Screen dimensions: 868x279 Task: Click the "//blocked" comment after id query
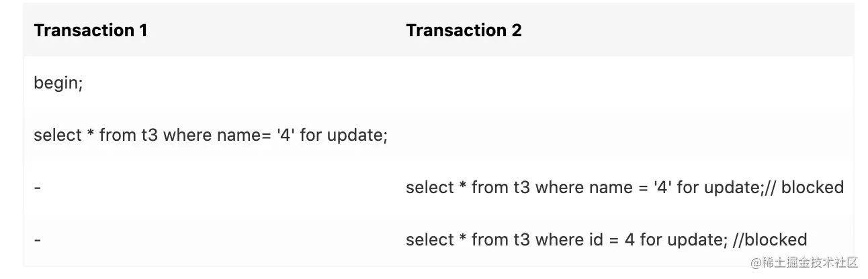tap(775, 239)
